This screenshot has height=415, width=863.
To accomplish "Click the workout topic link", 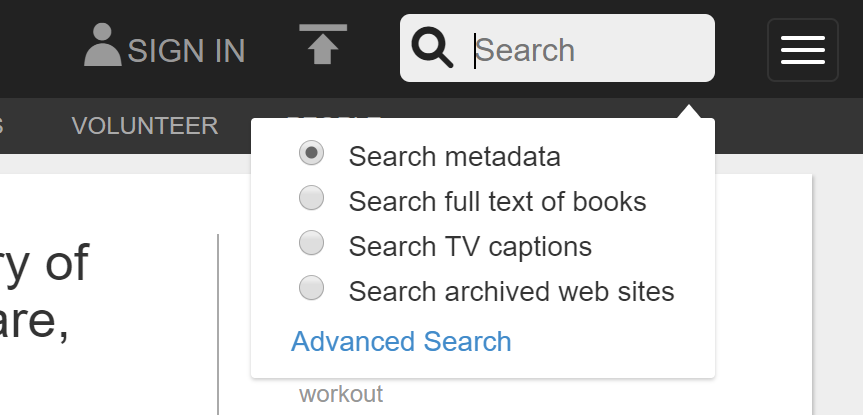I will coord(341,395).
